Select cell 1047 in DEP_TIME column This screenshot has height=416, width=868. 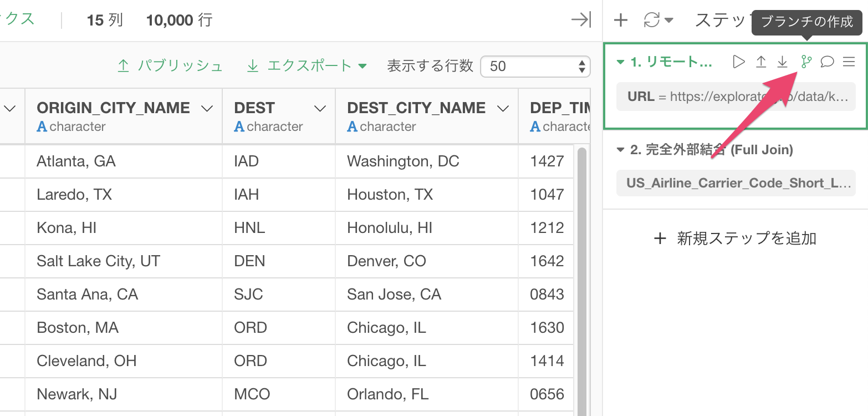tap(547, 195)
